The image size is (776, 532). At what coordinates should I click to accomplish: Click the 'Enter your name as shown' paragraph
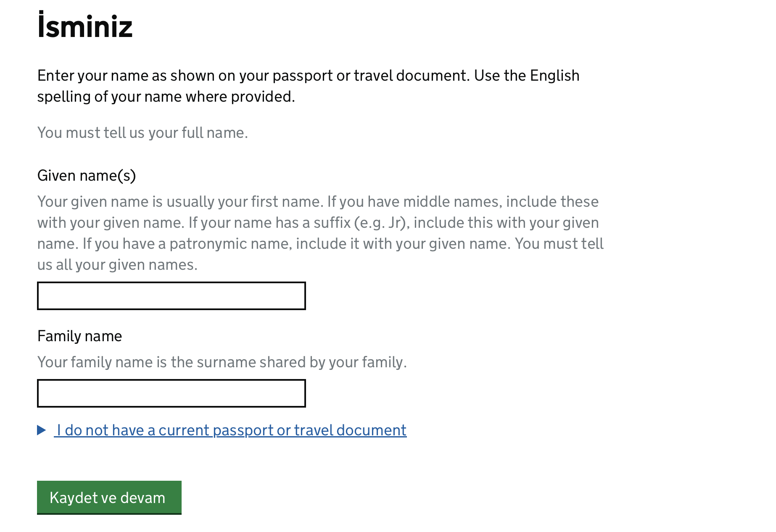309,86
